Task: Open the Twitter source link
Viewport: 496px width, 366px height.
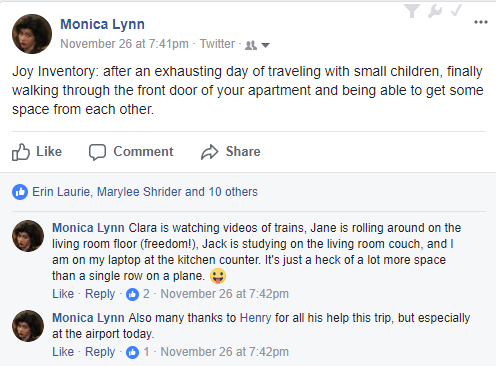Action: pos(217,44)
